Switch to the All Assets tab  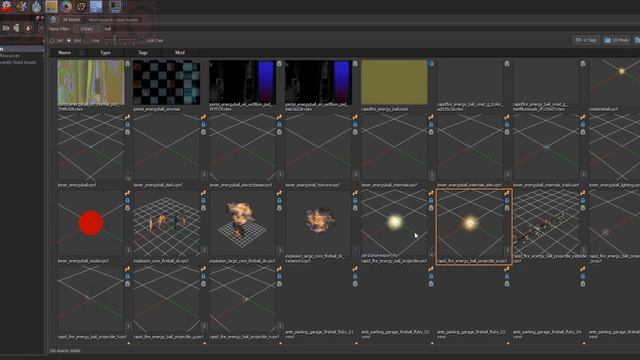pos(71,20)
